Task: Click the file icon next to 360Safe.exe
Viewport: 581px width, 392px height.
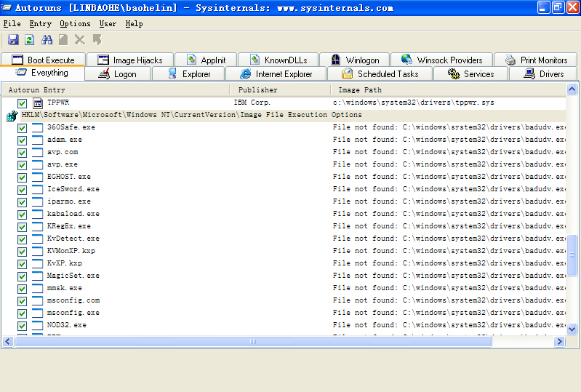Action: [37, 128]
